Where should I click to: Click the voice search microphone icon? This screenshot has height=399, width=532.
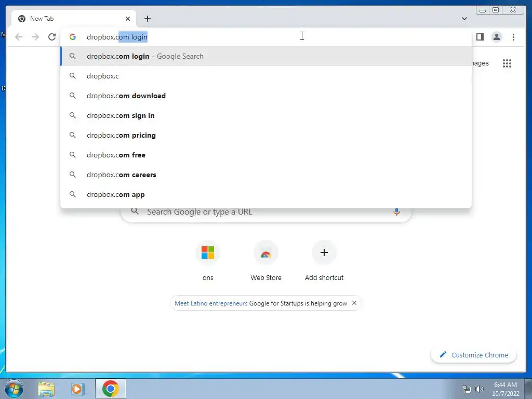point(396,212)
